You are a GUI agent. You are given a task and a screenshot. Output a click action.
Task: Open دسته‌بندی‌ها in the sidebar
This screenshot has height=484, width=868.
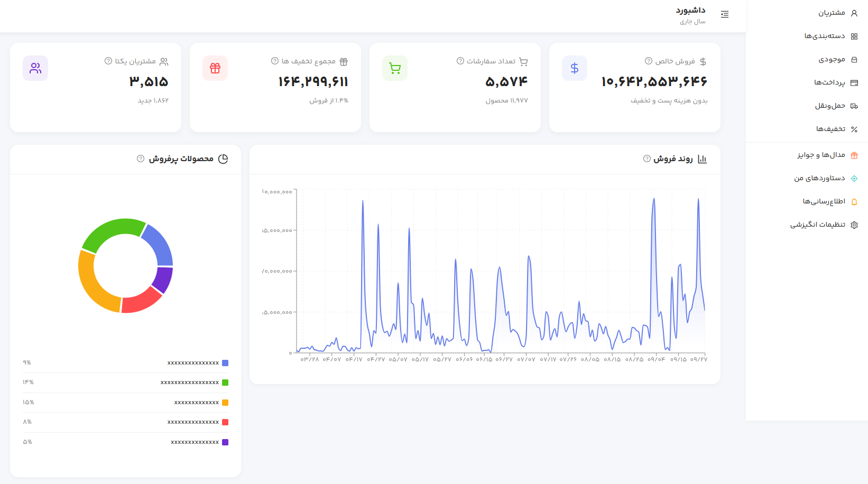point(825,36)
